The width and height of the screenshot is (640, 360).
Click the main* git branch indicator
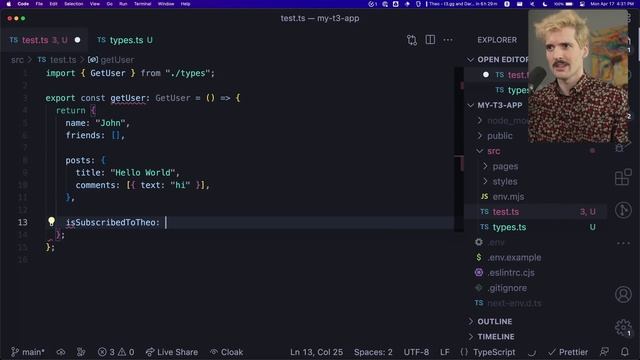28,352
